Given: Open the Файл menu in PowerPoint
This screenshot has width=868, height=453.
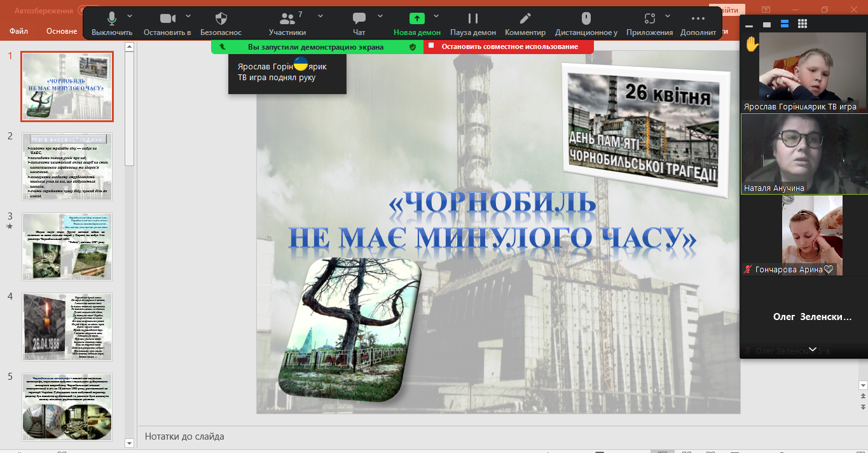Looking at the screenshot, I should [19, 31].
